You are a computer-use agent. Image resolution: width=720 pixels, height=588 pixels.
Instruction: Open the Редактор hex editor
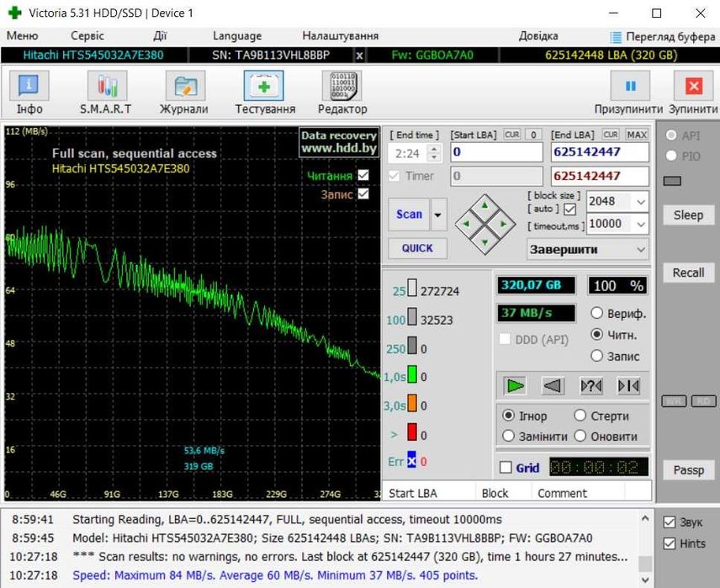[x=341, y=86]
